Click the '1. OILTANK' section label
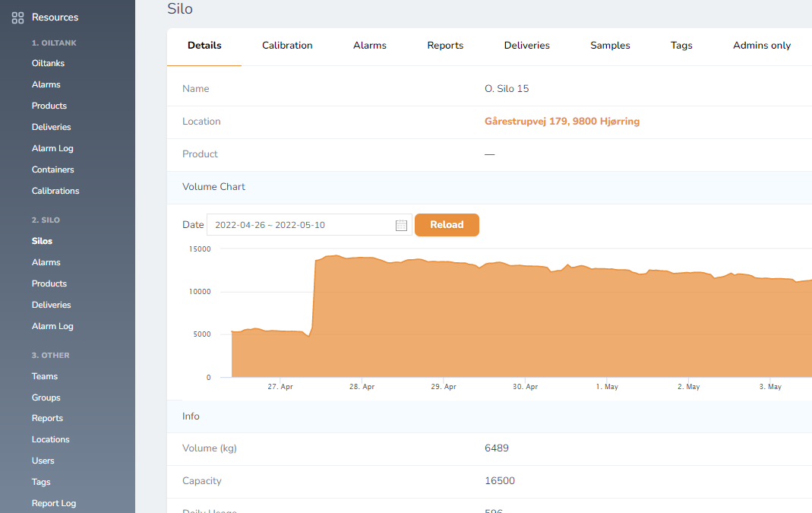Image resolution: width=812 pixels, height=513 pixels. click(54, 43)
